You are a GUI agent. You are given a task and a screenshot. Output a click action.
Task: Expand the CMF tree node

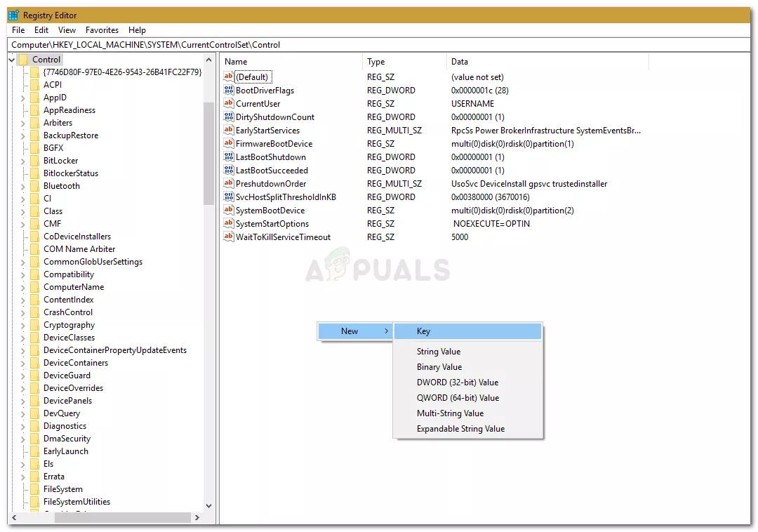click(22, 224)
